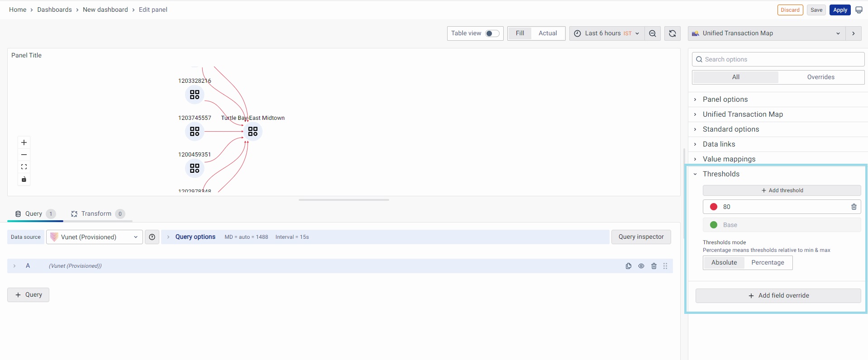Toggle the Table view switch
The width and height of the screenshot is (868, 360).
[x=492, y=33]
